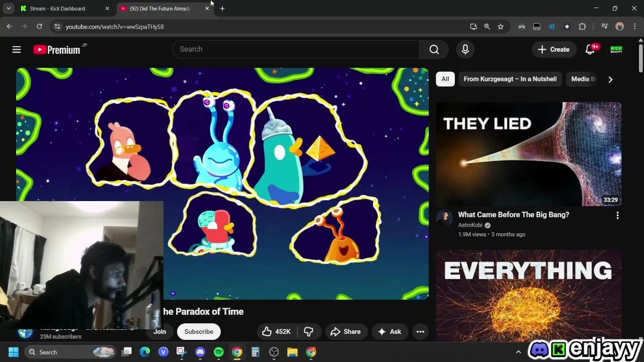Show more chips with right arrow
Viewport: 644px width, 362px height.
pyautogui.click(x=610, y=79)
